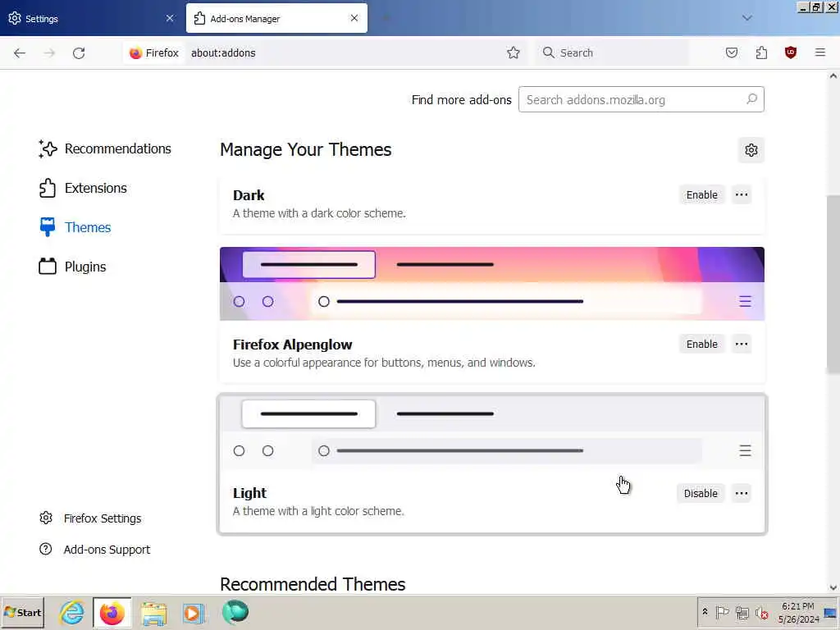Click the browser Search box
This screenshot has width=840, height=630.
(612, 52)
